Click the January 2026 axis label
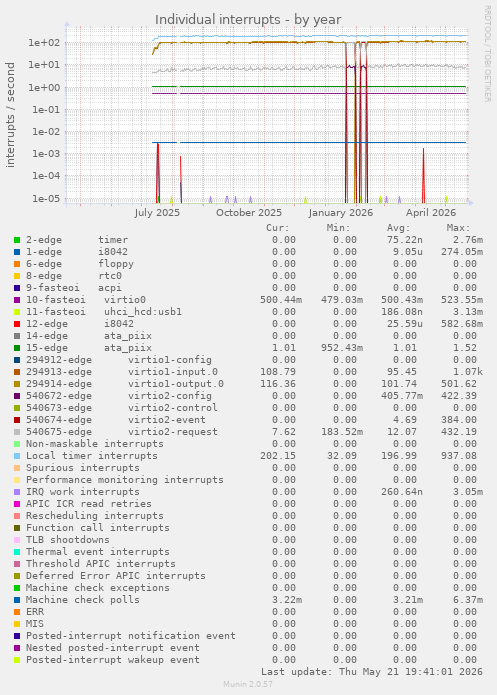This screenshot has width=497, height=695. pos(340,213)
